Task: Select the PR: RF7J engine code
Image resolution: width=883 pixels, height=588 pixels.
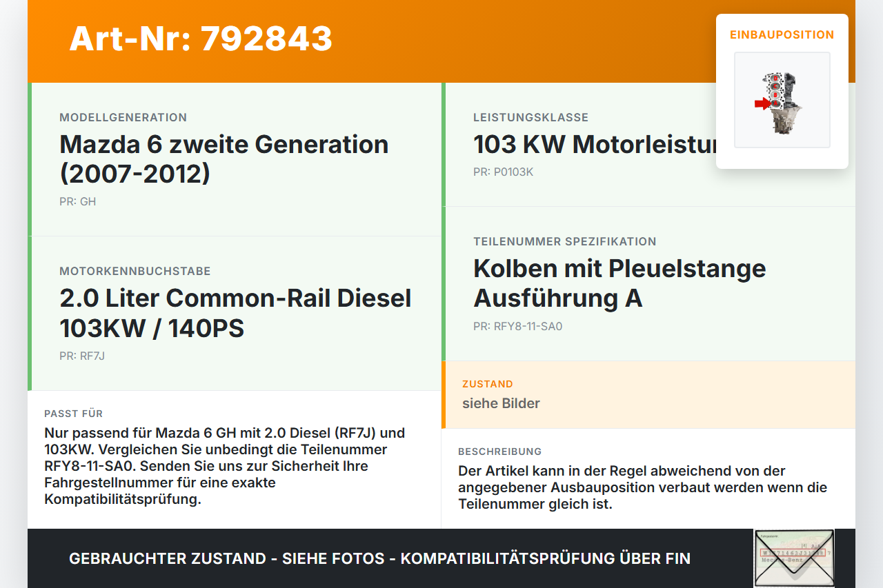Action: click(82, 356)
